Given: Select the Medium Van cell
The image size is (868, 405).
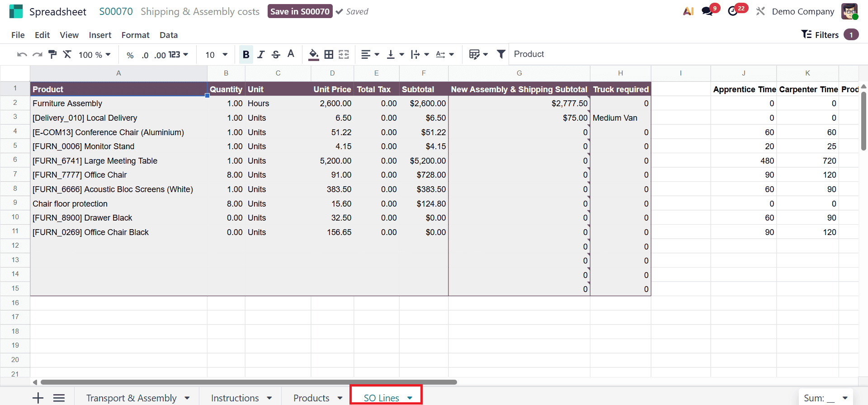Looking at the screenshot, I should [620, 118].
